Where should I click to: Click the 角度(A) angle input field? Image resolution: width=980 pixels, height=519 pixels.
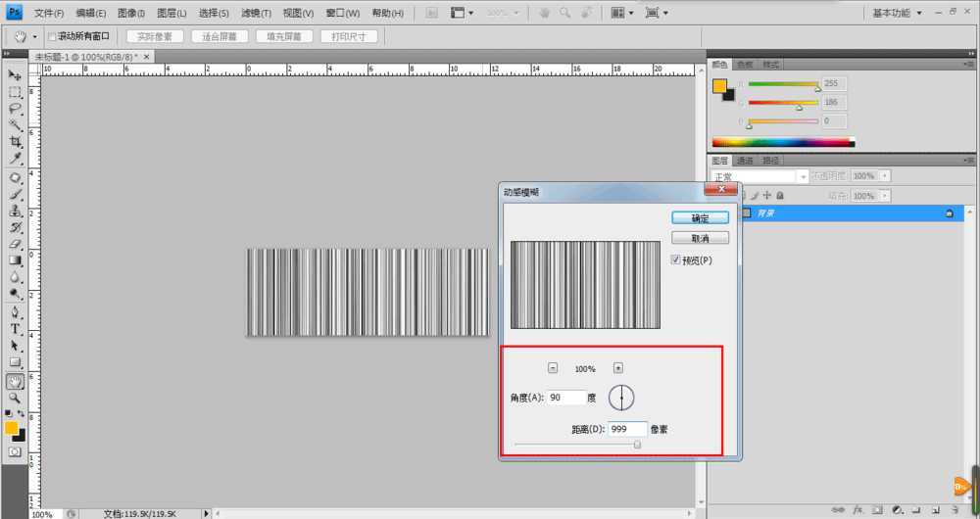[566, 398]
